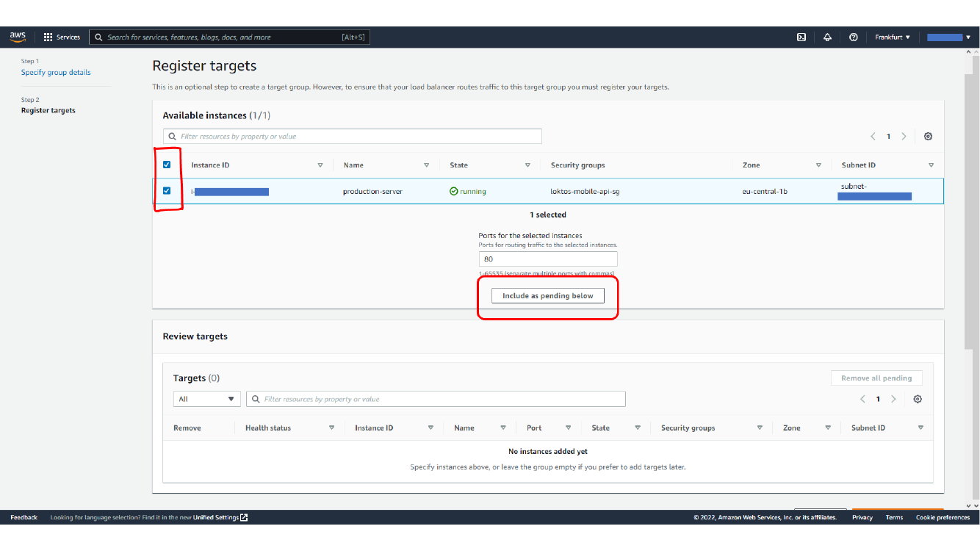Open the account name dropdown
The width and height of the screenshot is (980, 551).
(948, 37)
